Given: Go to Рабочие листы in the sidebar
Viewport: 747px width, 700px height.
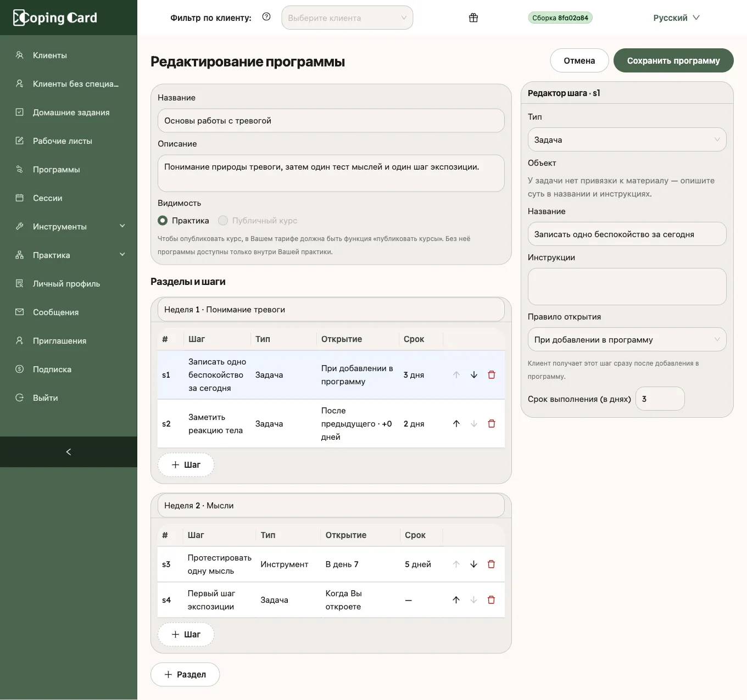Looking at the screenshot, I should click(x=69, y=141).
